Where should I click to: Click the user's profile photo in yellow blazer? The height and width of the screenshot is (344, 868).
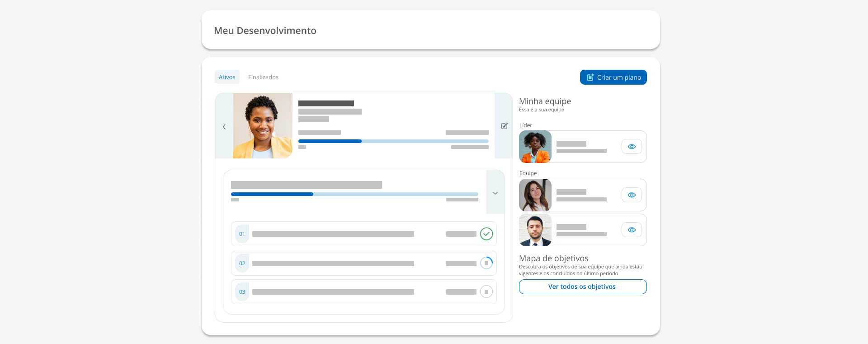click(263, 126)
